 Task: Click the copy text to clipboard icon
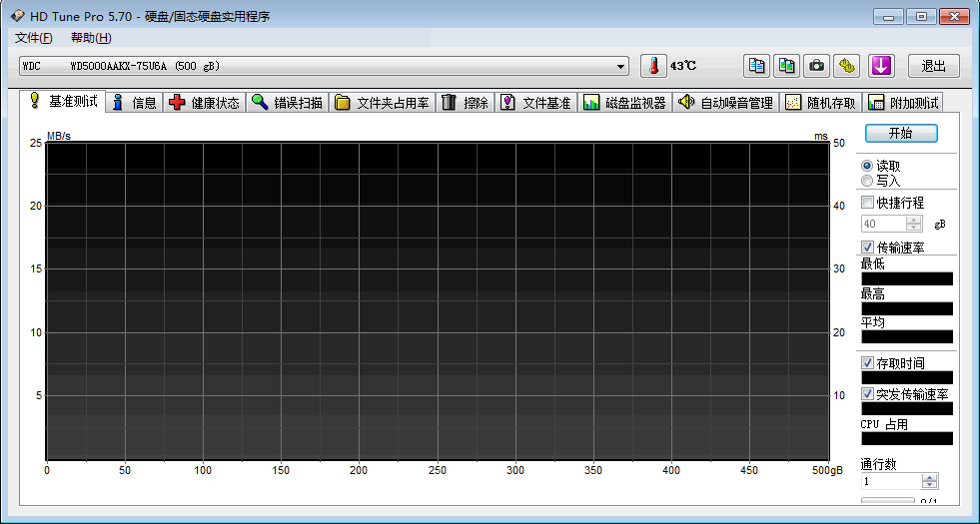pos(757,66)
